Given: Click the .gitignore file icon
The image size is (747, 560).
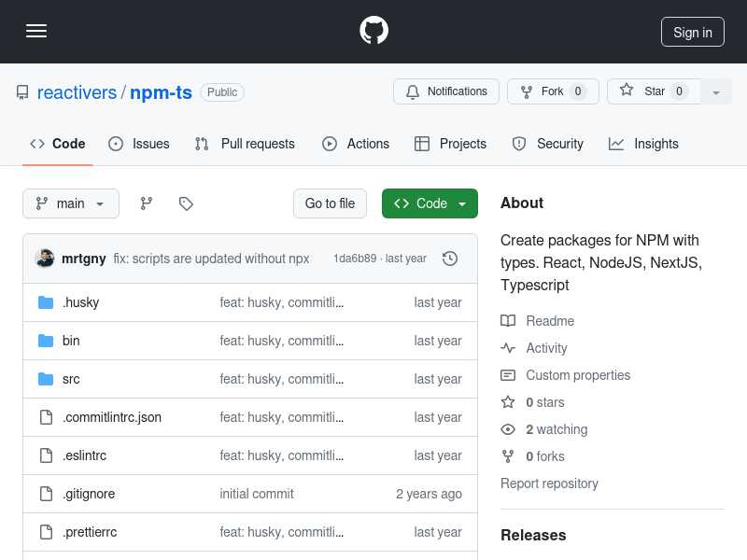Looking at the screenshot, I should coord(46,494).
